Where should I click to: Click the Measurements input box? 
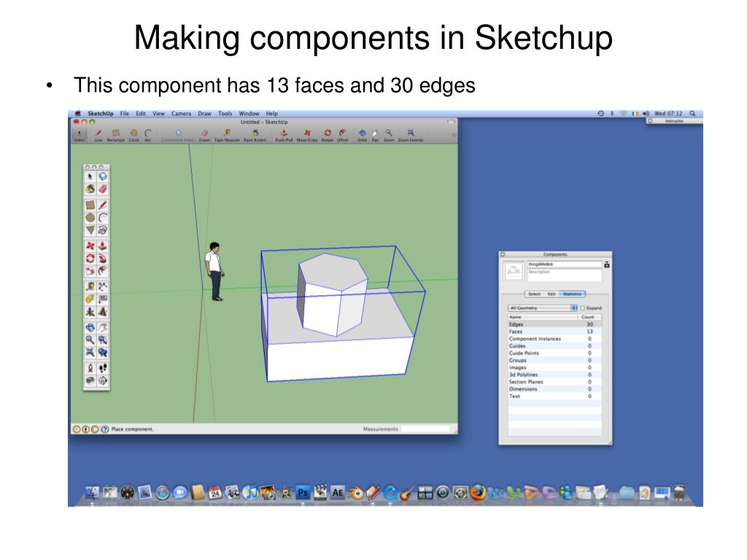tap(425, 429)
